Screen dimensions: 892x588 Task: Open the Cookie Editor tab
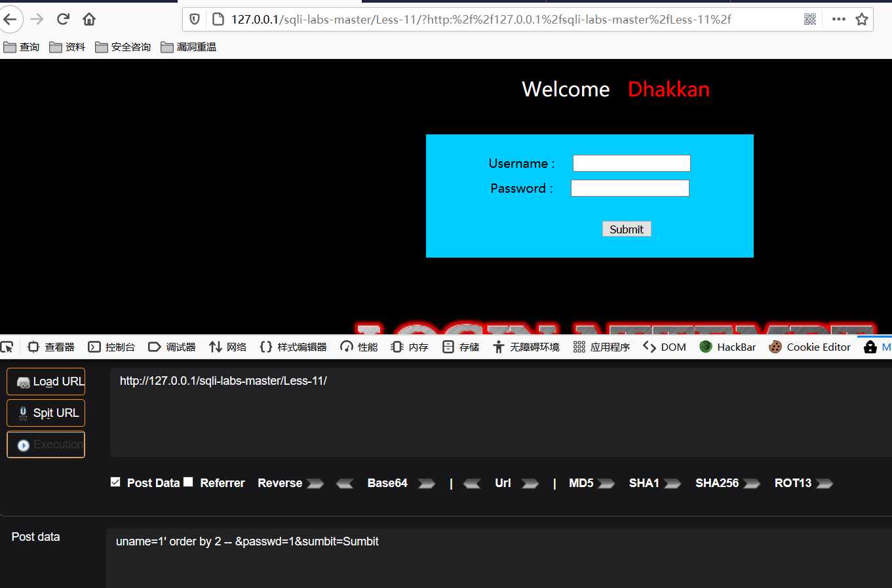[x=810, y=347]
